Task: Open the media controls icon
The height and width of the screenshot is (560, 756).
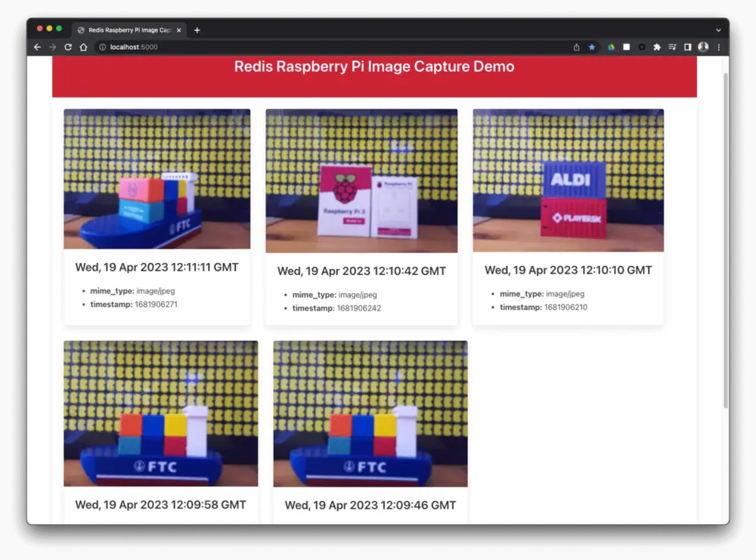Action: click(x=672, y=47)
